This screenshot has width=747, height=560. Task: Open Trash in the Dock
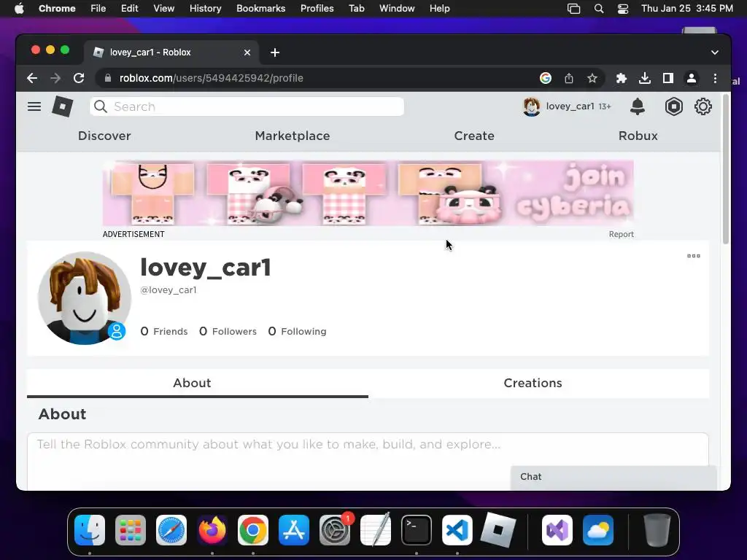coord(657,530)
